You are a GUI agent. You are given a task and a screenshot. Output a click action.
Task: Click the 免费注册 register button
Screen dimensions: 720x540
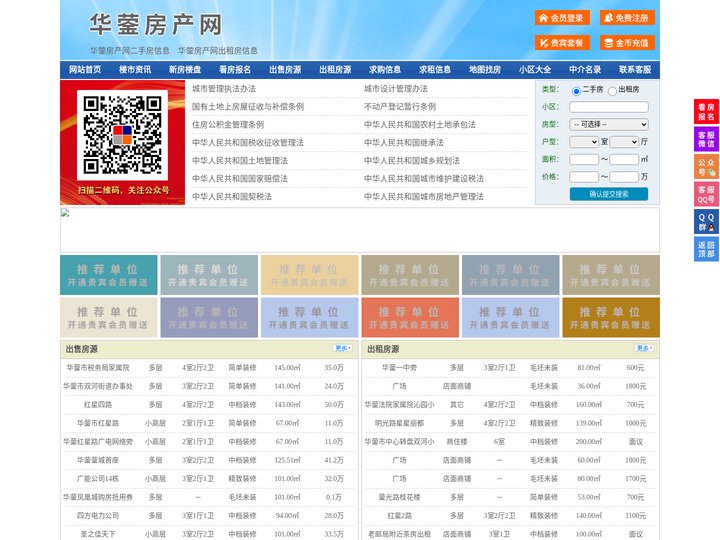(627, 18)
